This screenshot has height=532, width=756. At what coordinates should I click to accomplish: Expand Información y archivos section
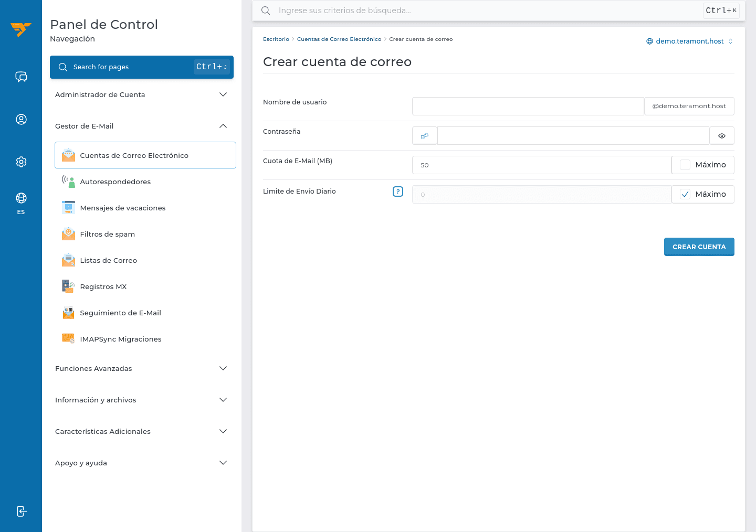[142, 400]
